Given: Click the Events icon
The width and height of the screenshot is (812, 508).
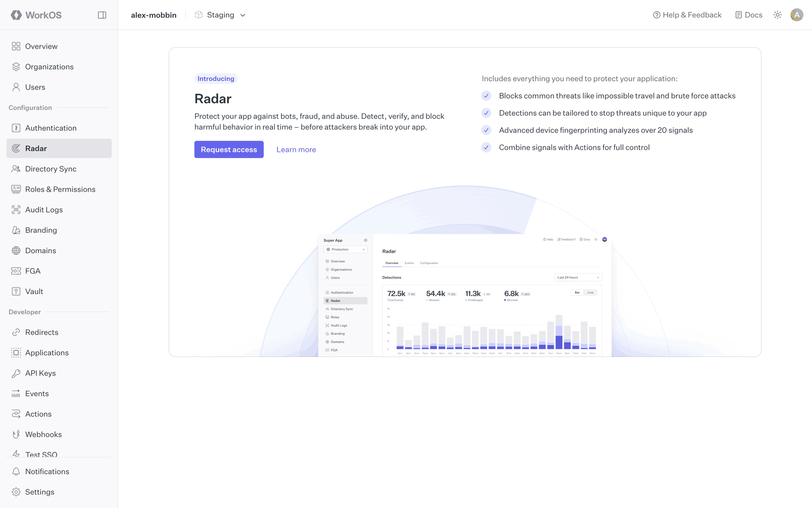Looking at the screenshot, I should (16, 393).
